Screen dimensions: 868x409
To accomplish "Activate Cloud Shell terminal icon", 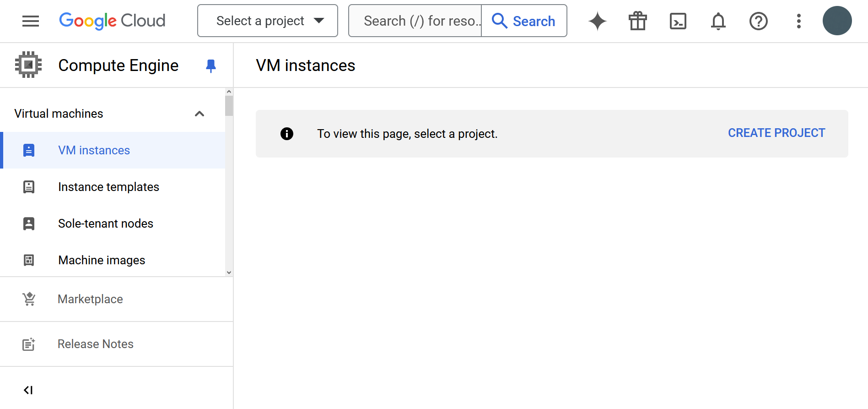I will (x=678, y=21).
